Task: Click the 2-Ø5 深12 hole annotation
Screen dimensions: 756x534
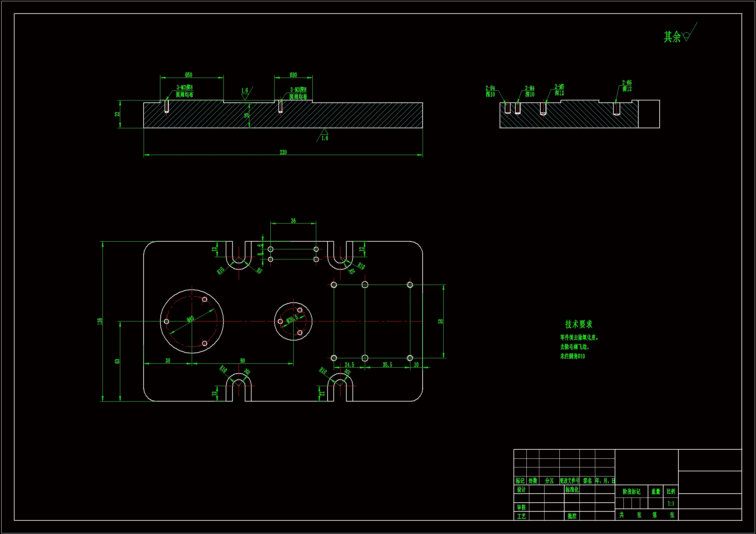Action: [x=627, y=86]
